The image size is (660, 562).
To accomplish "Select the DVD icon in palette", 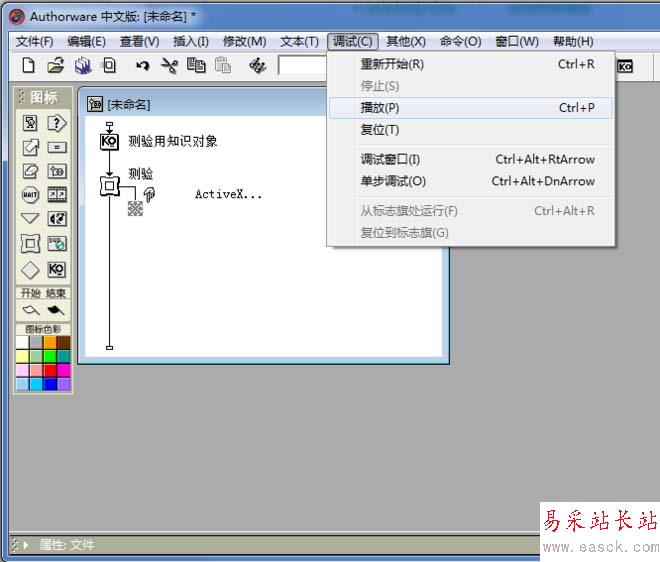I will coord(57,244).
